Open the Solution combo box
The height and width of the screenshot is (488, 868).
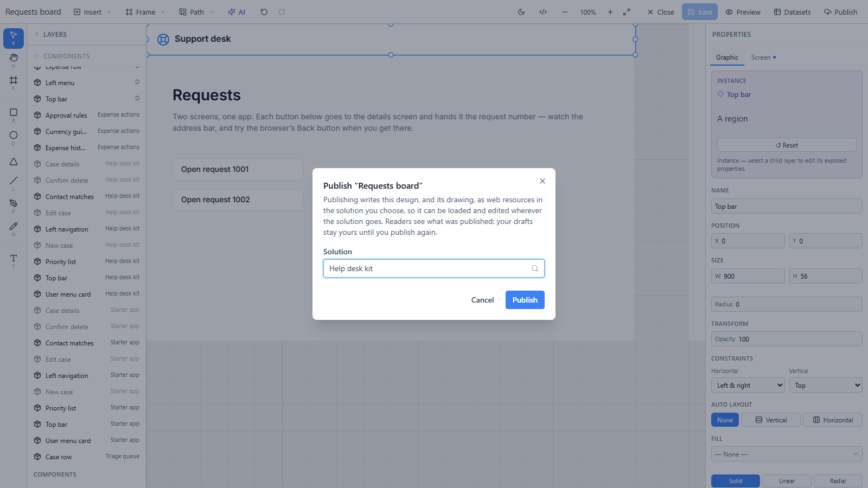coord(434,268)
